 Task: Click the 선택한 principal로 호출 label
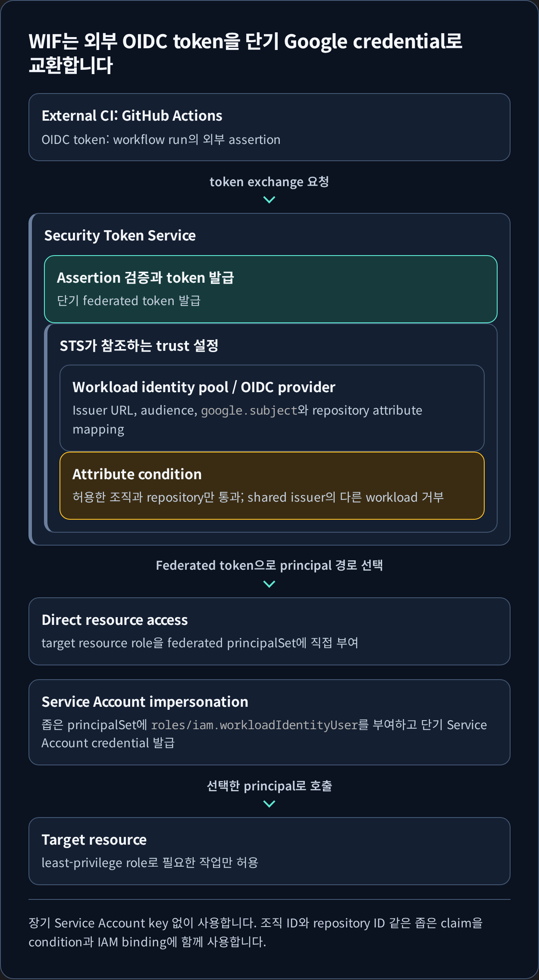coord(269,786)
